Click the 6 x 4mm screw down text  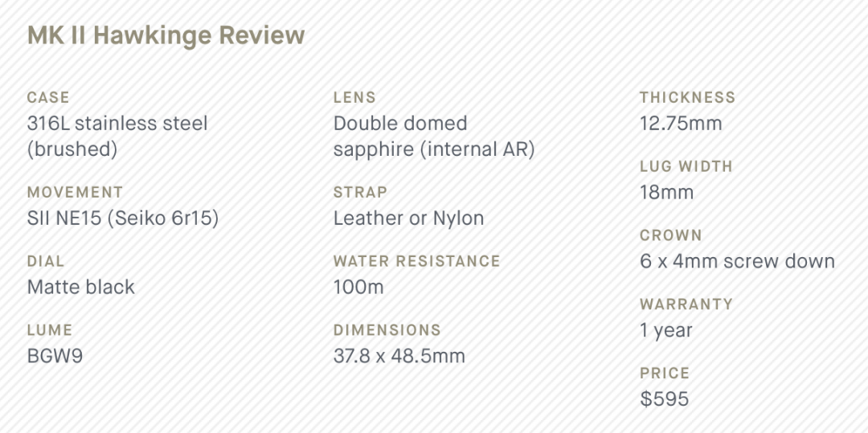(737, 262)
